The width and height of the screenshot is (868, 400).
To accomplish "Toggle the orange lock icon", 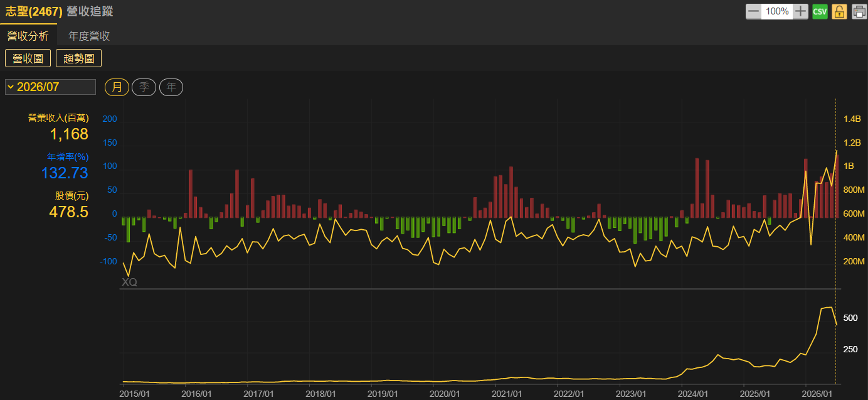I will [x=839, y=11].
